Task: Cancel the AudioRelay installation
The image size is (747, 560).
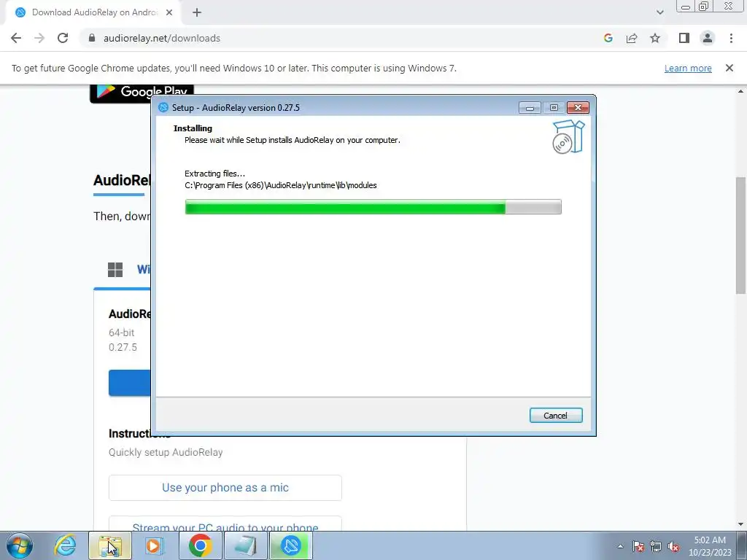Action: tap(555, 415)
